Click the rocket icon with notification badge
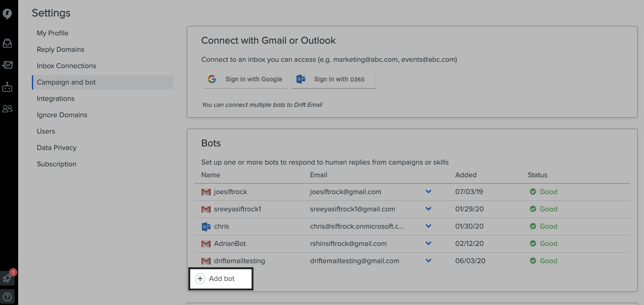 [x=7, y=278]
